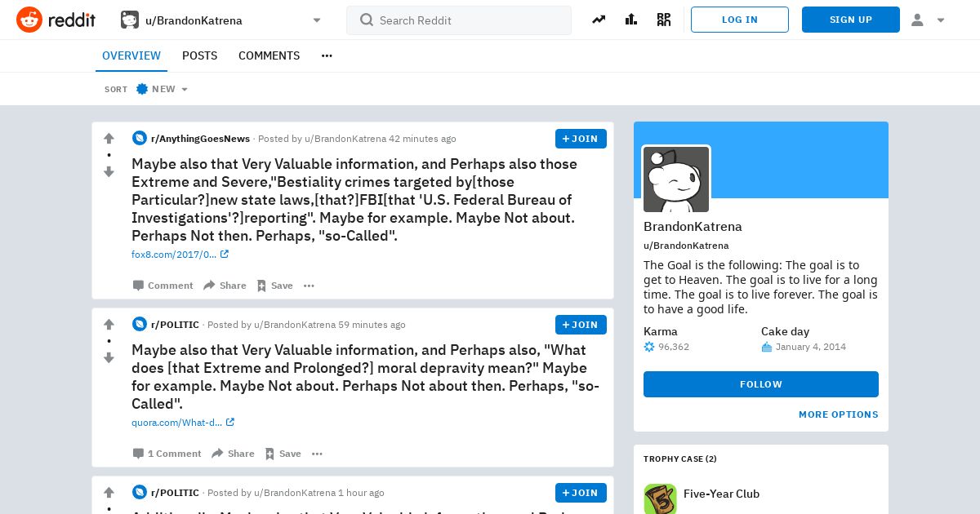Join r/POLITIC from the 59 minutes ago post
Viewport: 980px width, 514px height.
pyautogui.click(x=581, y=325)
